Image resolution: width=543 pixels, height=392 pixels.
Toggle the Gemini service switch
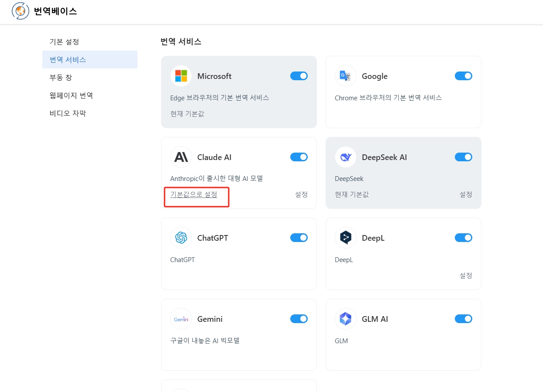coord(299,319)
